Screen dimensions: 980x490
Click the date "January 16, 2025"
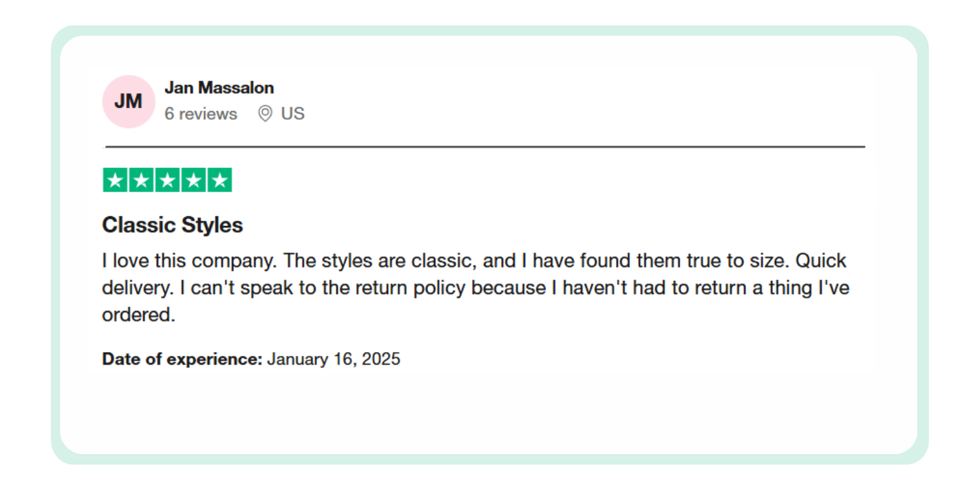[x=333, y=359]
